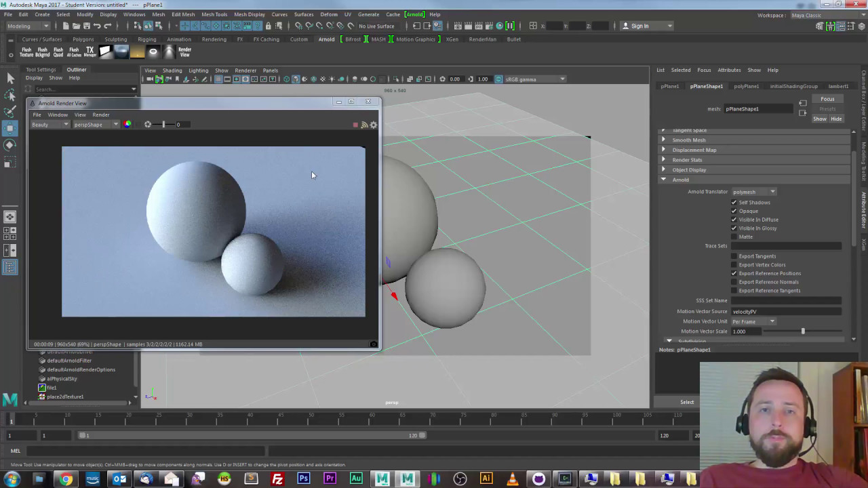
Task: Click Flush Quad shelf icon
Action: 58,52
